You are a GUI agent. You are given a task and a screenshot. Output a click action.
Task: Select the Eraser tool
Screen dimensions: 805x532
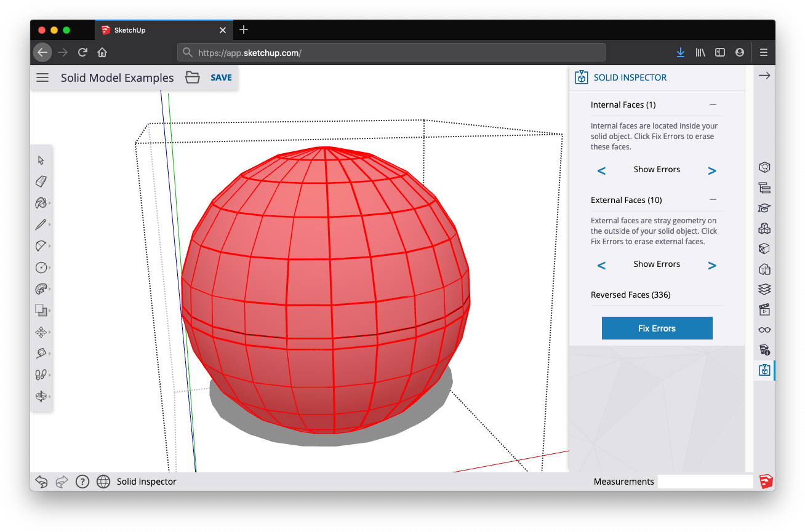pyautogui.click(x=41, y=181)
